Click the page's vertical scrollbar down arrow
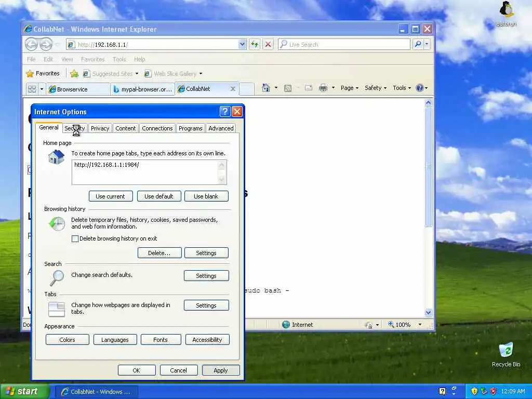 click(428, 312)
